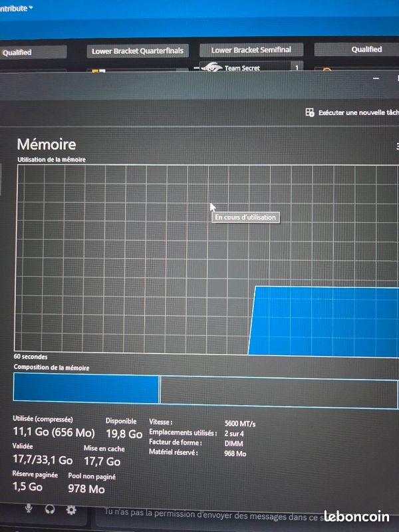Click the Validée label

tap(23, 446)
